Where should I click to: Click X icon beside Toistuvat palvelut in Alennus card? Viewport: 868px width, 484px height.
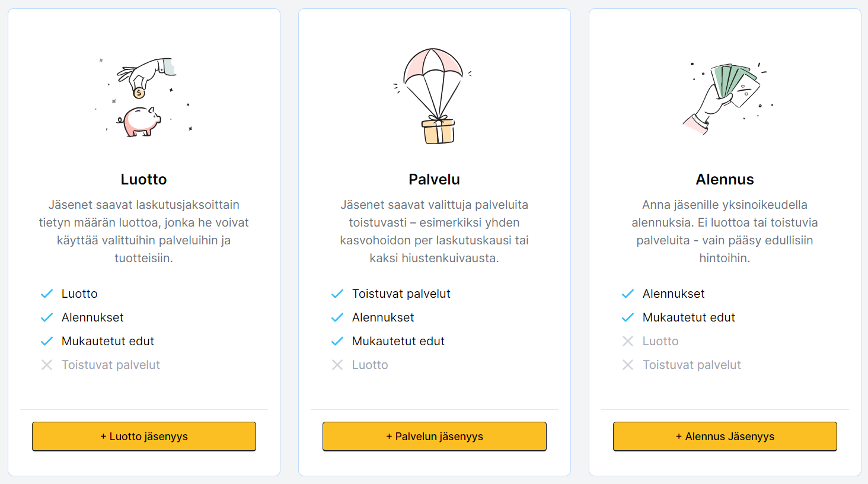coord(628,365)
